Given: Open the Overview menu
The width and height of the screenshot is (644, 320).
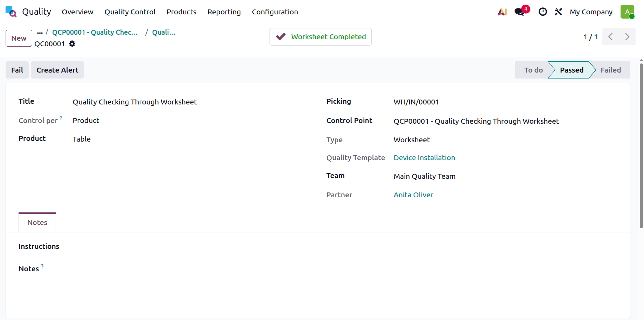Looking at the screenshot, I should (x=78, y=12).
